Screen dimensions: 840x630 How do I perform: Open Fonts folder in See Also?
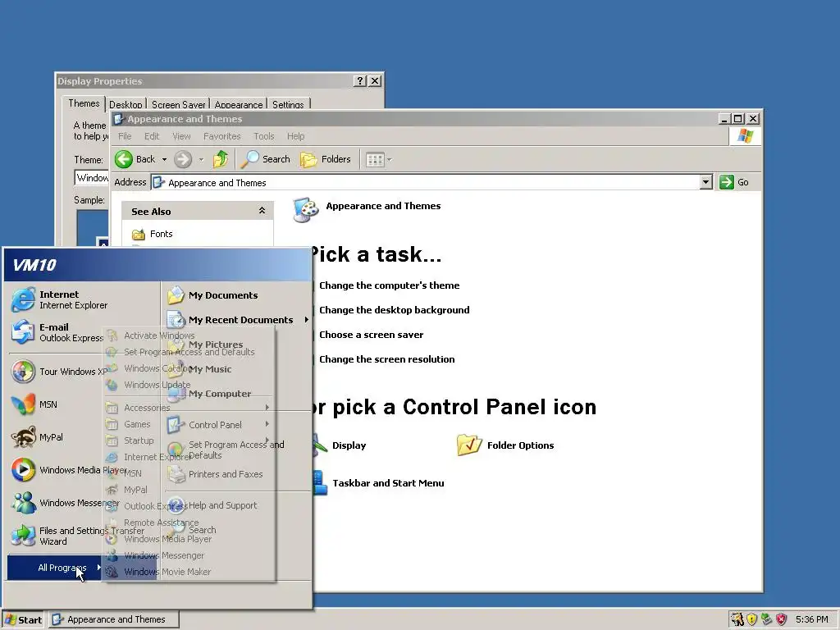pos(153,234)
